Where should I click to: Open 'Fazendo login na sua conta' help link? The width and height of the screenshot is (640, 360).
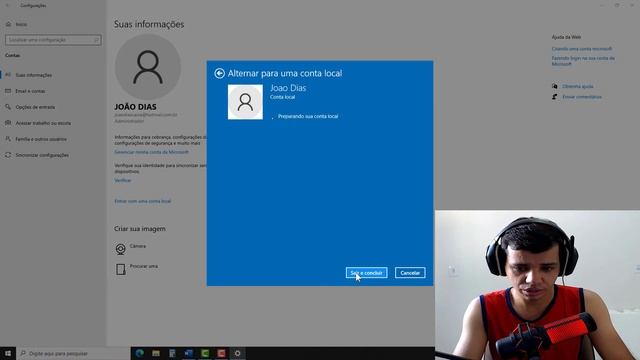tap(583, 61)
